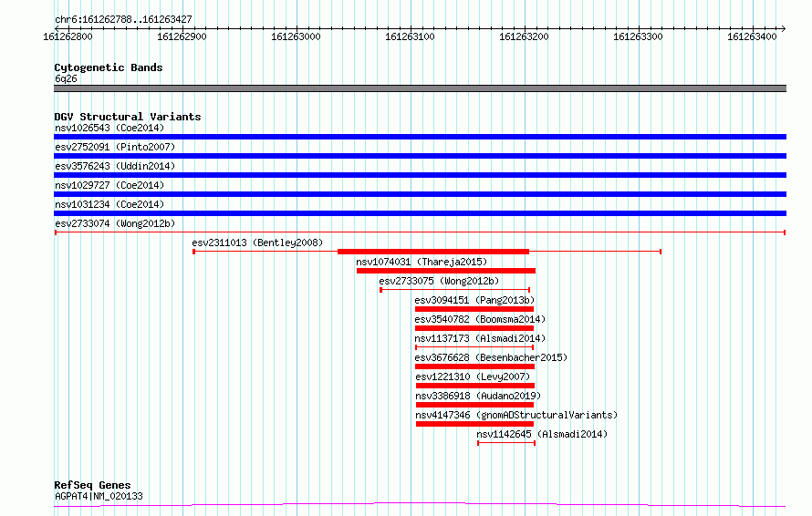Viewport: 812px width, 516px height.
Task: Click the nsv1142645 thin red span
Action: coord(506,443)
